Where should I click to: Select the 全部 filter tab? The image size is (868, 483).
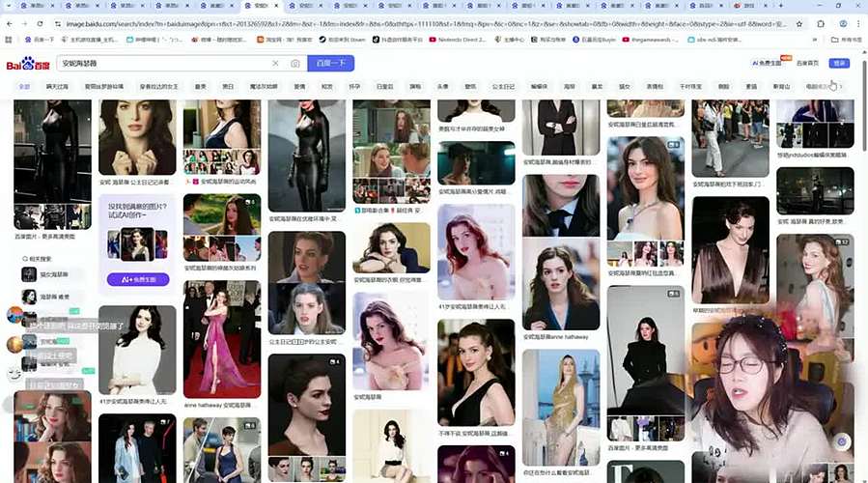pos(24,86)
